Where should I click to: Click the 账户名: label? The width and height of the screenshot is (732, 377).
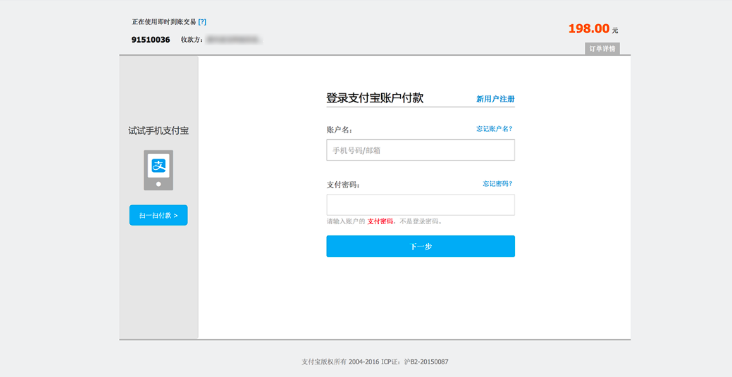tap(339, 130)
